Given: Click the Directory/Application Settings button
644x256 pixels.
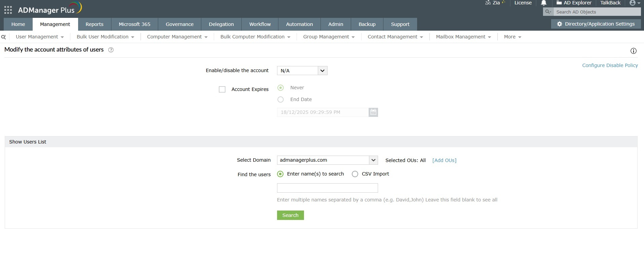Looking at the screenshot, I should pos(596,24).
